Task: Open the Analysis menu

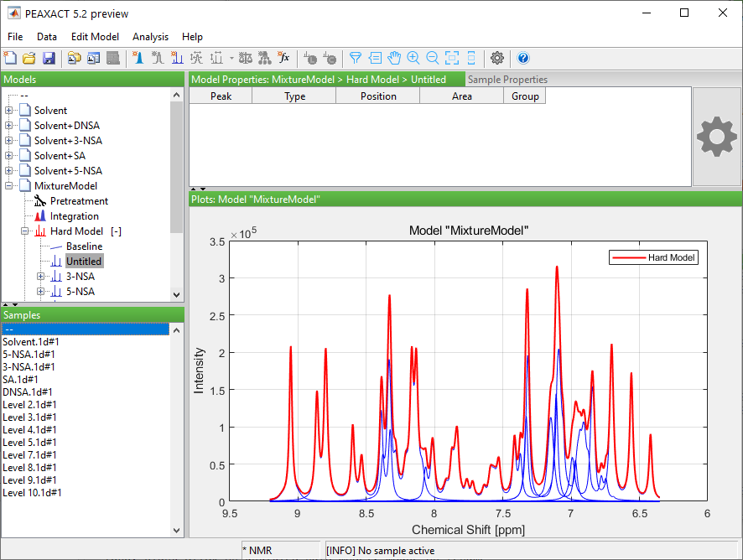Action: tap(150, 37)
